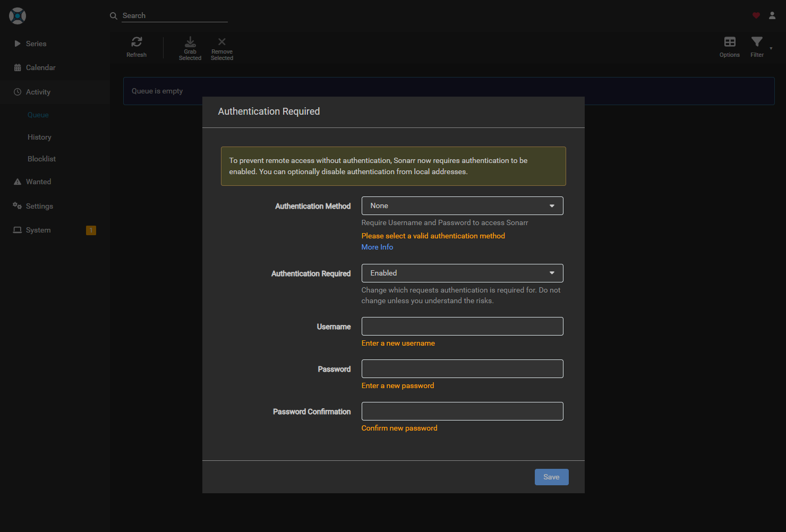This screenshot has height=532, width=786.
Task: Expand the Authentication Method dropdown
Action: tap(462, 206)
